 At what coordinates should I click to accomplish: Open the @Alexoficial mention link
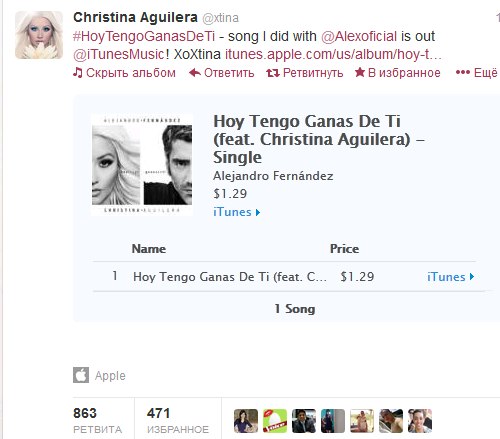click(359, 36)
